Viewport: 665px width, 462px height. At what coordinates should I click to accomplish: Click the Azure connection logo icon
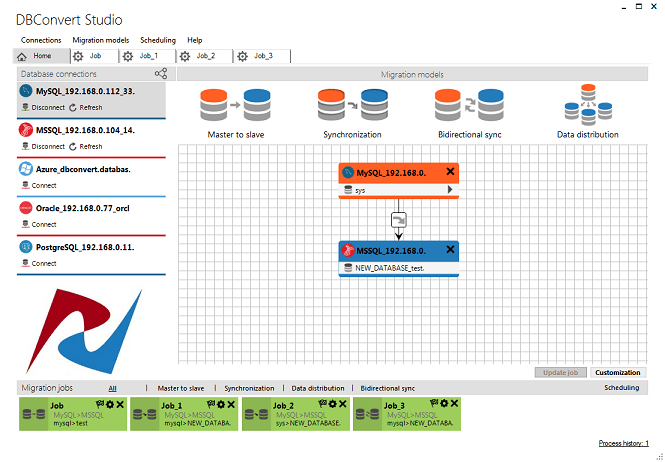pyautogui.click(x=26, y=169)
